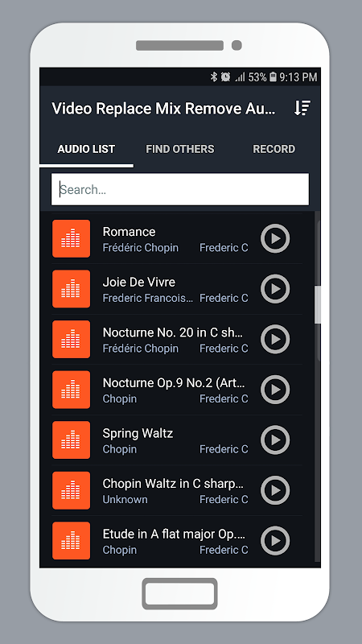
Task: Switch to the Record tab
Action: [x=274, y=149]
